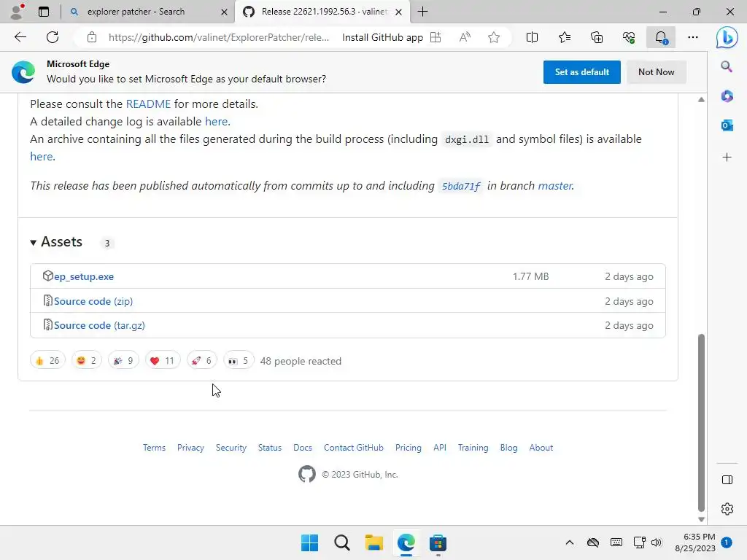Open the master branch link
The image size is (747, 560).
[555, 186]
